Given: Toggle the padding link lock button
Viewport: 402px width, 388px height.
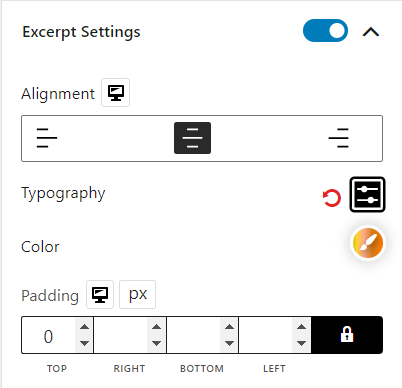Looking at the screenshot, I should [x=347, y=335].
